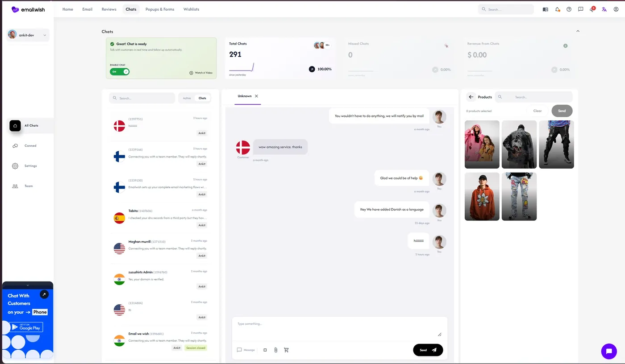Go back using the Products arrow
Image resolution: width=625 pixels, height=364 pixels.
pos(471,97)
